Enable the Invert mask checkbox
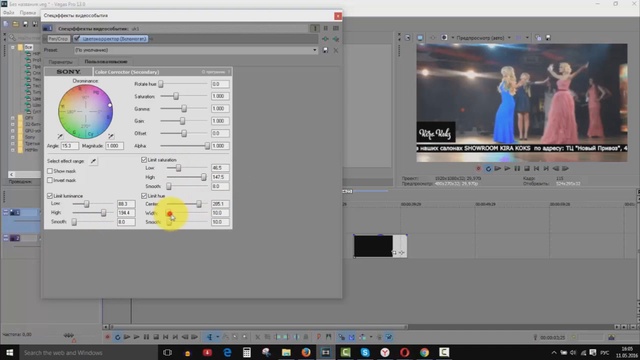Screen dimensions: 640x360 point(50,180)
